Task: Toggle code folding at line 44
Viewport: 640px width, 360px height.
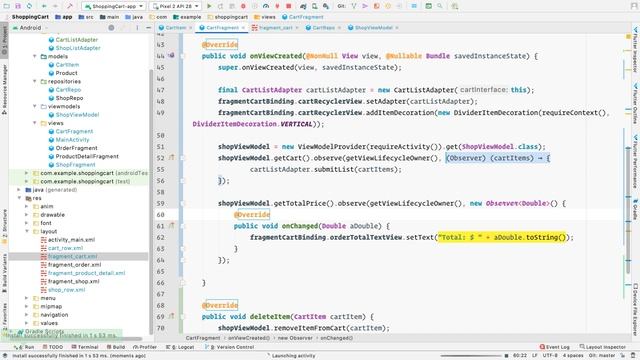Action: pyautogui.click(x=182, y=56)
